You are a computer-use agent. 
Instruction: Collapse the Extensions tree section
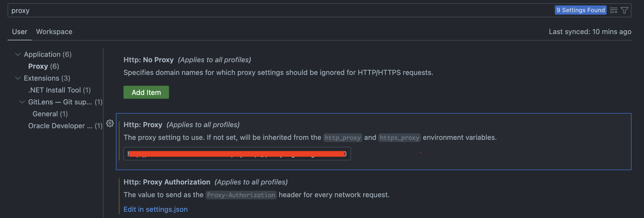pos(18,78)
